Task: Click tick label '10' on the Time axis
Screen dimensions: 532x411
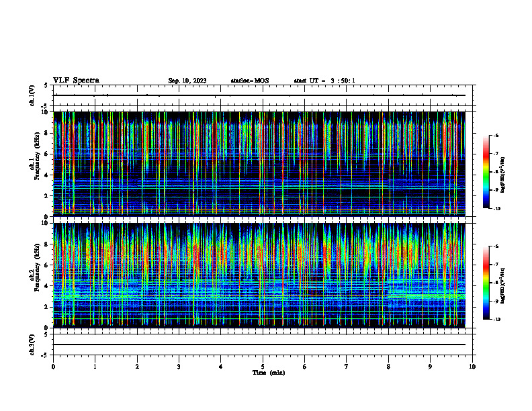Action: [x=472, y=367]
